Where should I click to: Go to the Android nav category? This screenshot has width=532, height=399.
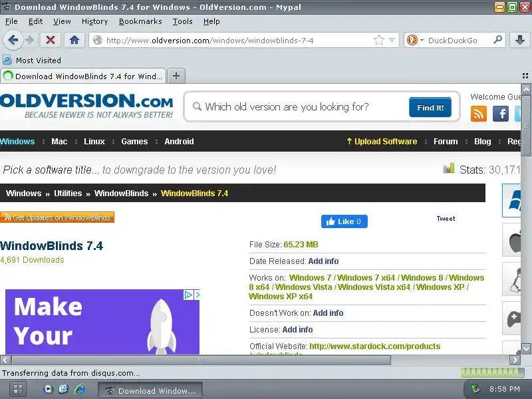(x=179, y=142)
